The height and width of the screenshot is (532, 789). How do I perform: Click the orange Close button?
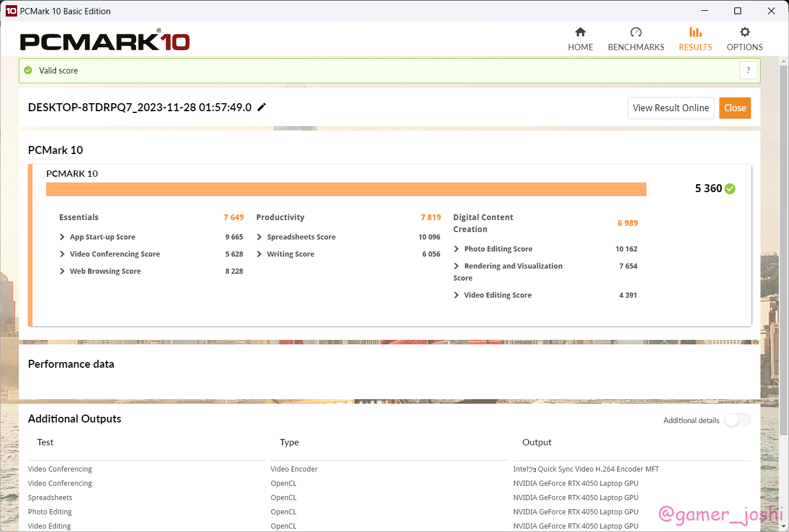point(735,108)
